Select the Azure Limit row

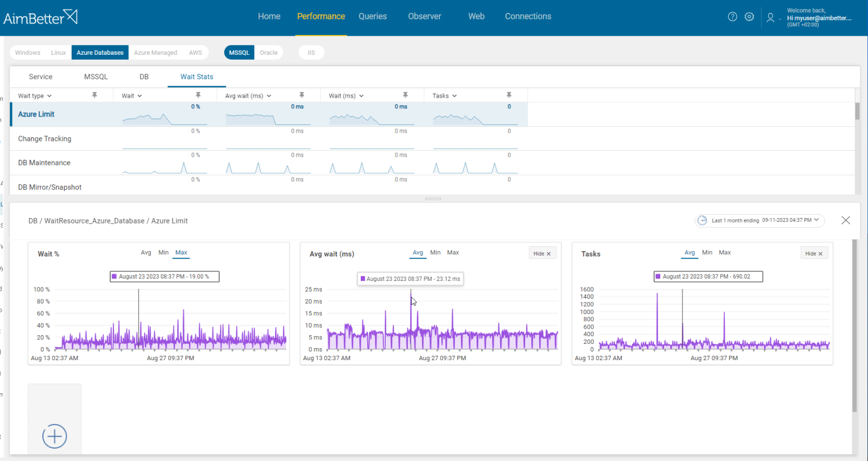click(x=269, y=114)
